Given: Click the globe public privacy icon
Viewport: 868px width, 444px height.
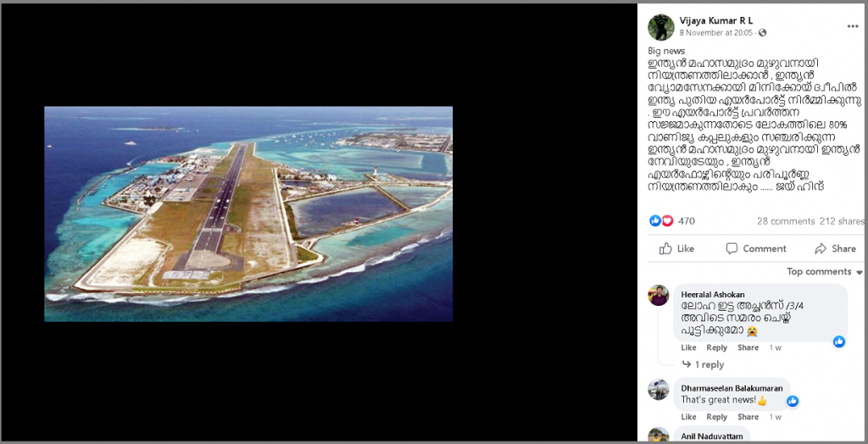Looking at the screenshot, I should click(762, 33).
